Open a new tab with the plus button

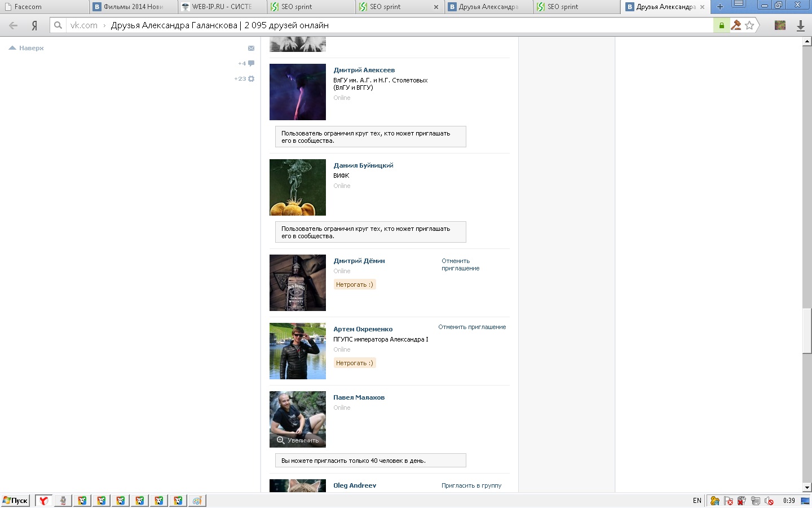(x=720, y=7)
